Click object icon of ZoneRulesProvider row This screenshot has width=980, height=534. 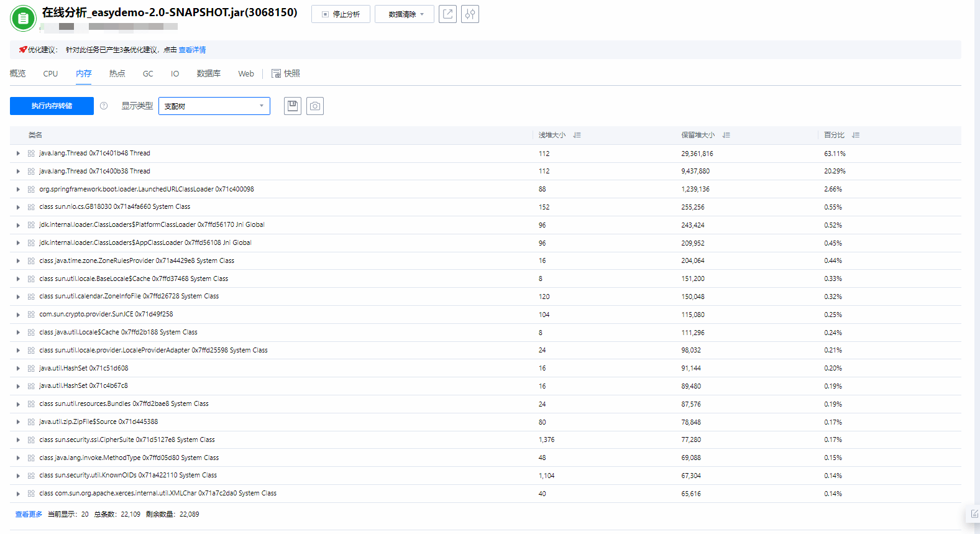(x=31, y=261)
